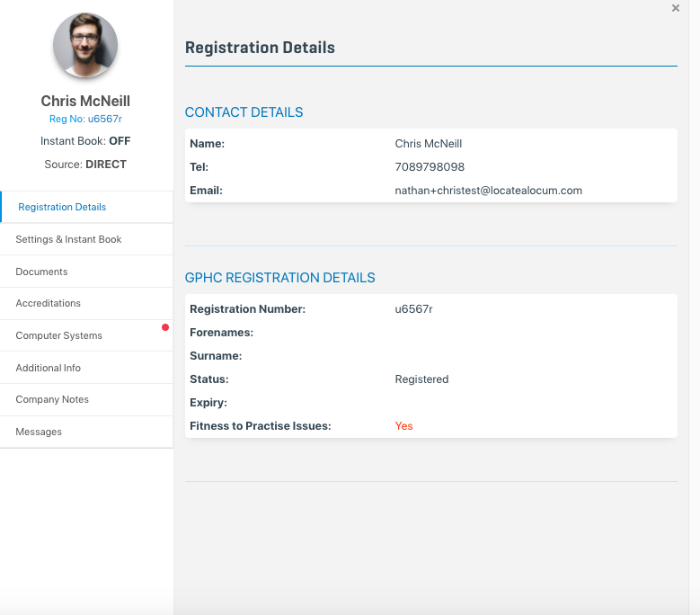
Task: Close the registration details panel
Action: click(x=676, y=8)
